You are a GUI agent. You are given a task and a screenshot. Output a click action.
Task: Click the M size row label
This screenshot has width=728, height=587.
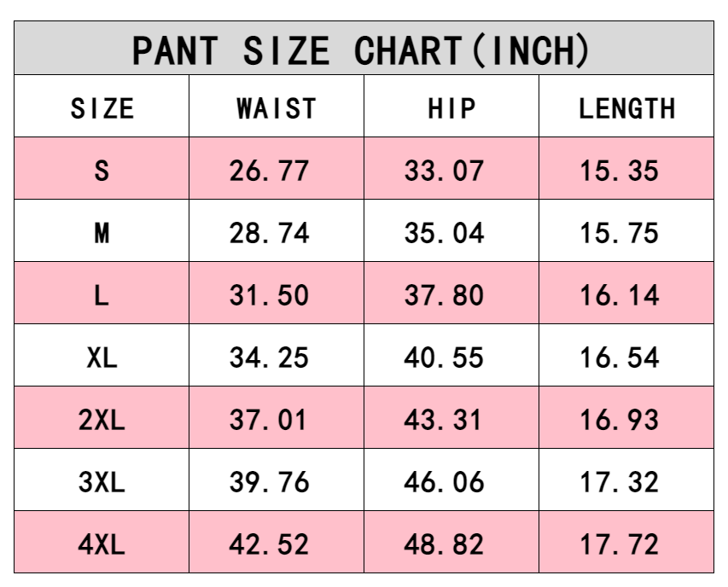pos(102,233)
